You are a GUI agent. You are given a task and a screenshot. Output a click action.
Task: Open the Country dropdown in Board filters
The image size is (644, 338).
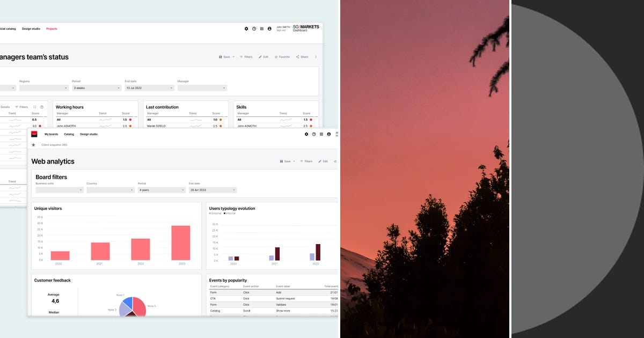pyautogui.click(x=111, y=189)
